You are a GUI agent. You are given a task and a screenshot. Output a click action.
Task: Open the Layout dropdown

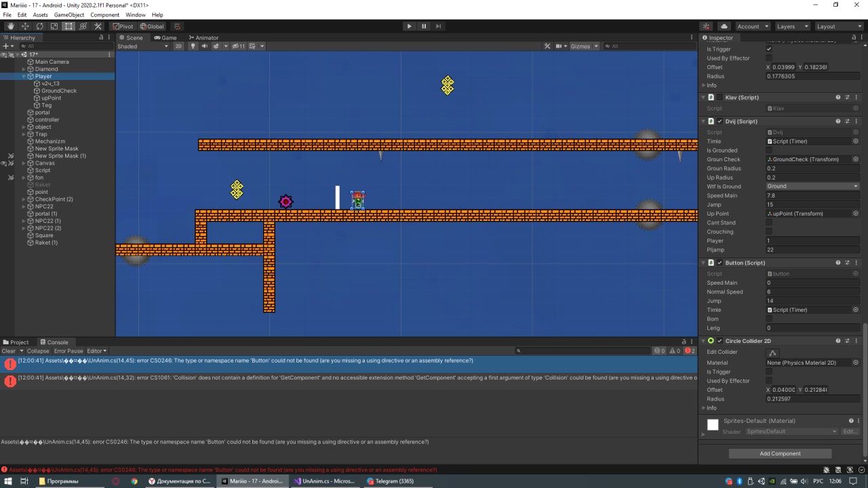click(x=839, y=26)
